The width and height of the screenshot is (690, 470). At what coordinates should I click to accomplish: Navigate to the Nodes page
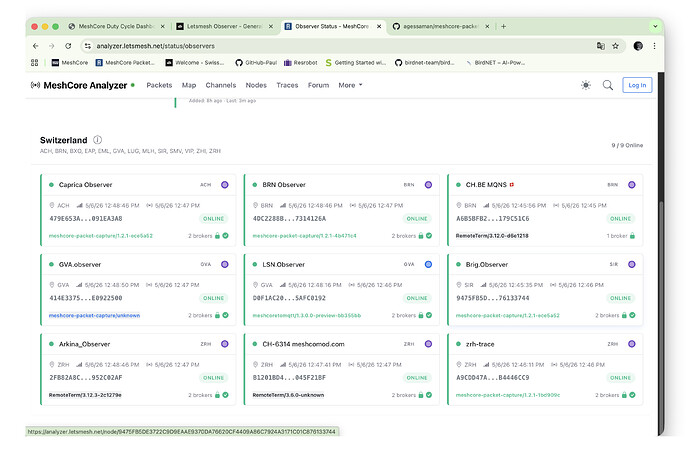[x=256, y=85]
